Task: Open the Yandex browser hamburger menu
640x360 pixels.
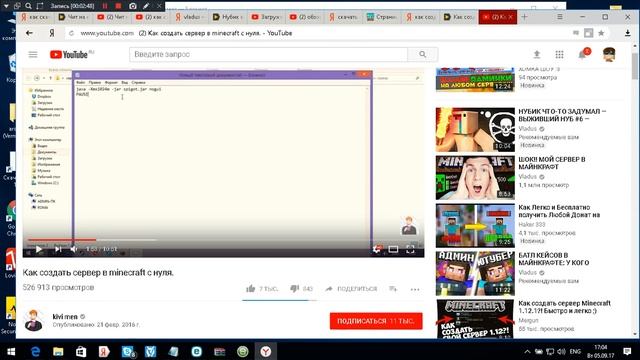Action: (x=560, y=17)
